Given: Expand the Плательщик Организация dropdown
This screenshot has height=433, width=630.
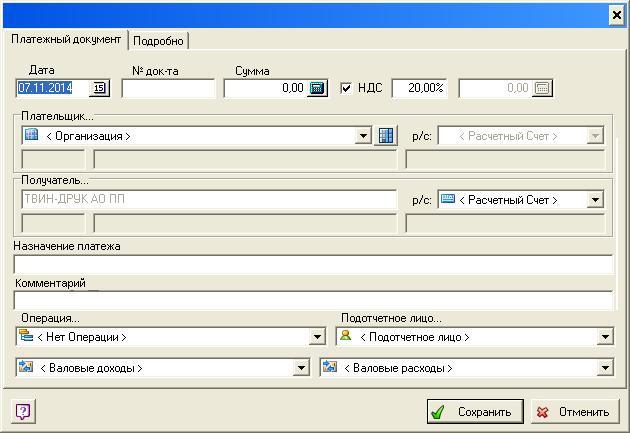Looking at the screenshot, I should 363,136.
